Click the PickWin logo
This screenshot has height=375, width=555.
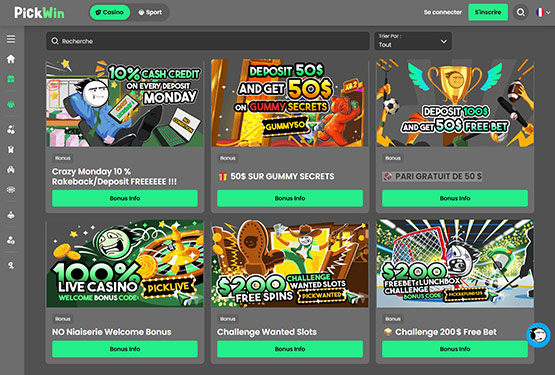click(x=39, y=13)
